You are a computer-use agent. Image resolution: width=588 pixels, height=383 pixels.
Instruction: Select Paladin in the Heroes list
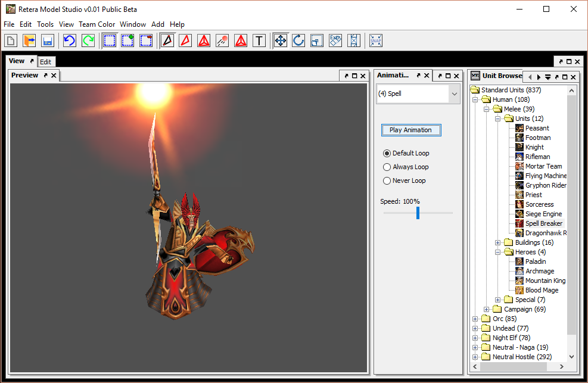point(535,261)
